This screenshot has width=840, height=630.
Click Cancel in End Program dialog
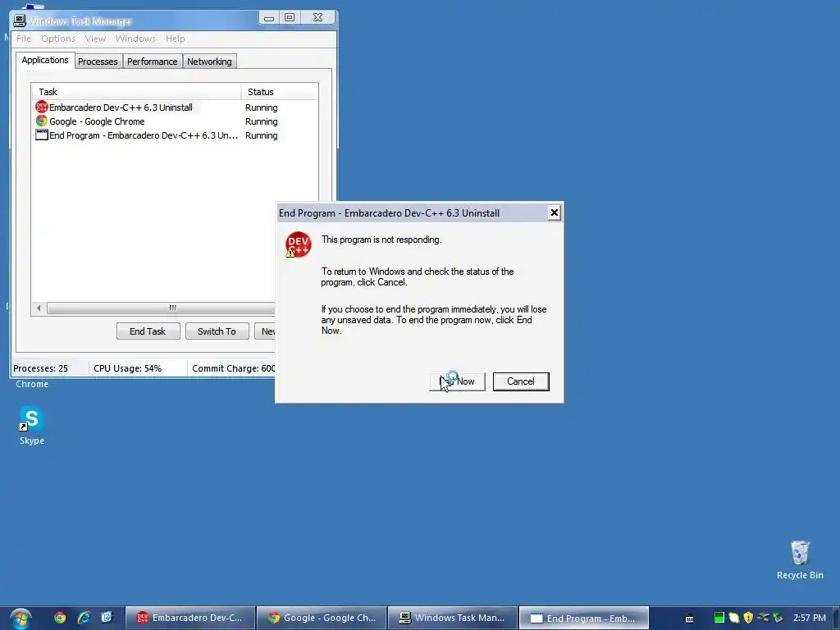tap(521, 381)
